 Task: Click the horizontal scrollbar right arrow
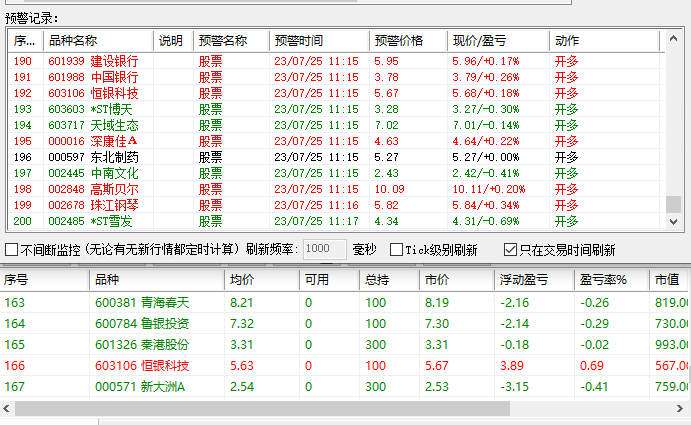(680, 409)
